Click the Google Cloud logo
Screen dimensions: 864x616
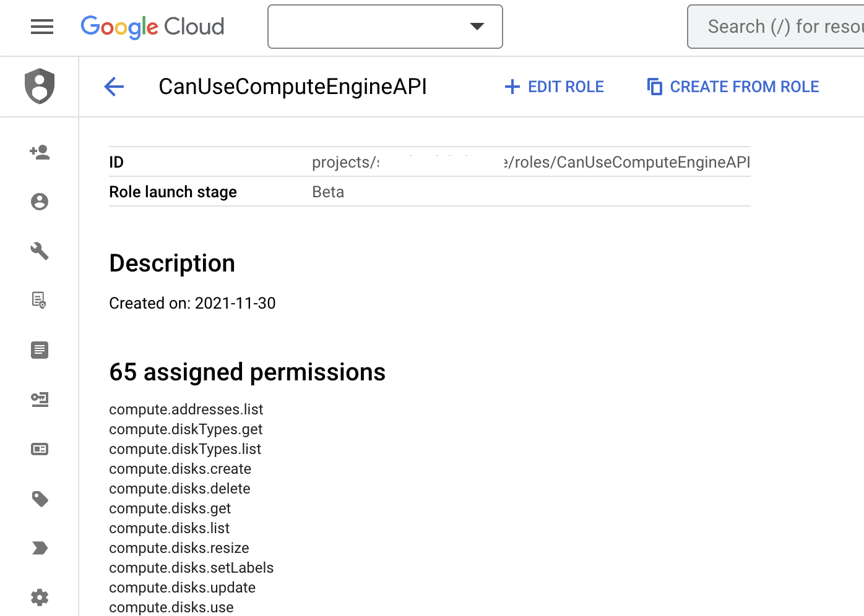coord(152,27)
